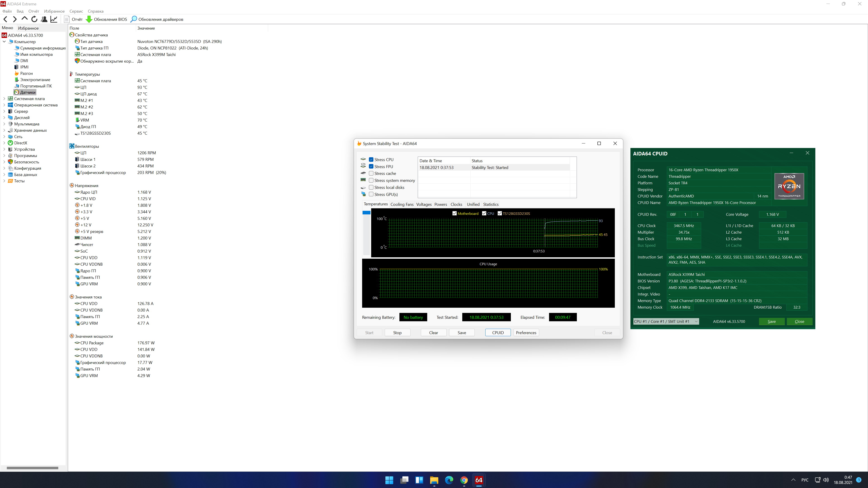The width and height of the screenshot is (868, 488).
Task: Expand the Системная плата tree node
Action: coord(4,99)
